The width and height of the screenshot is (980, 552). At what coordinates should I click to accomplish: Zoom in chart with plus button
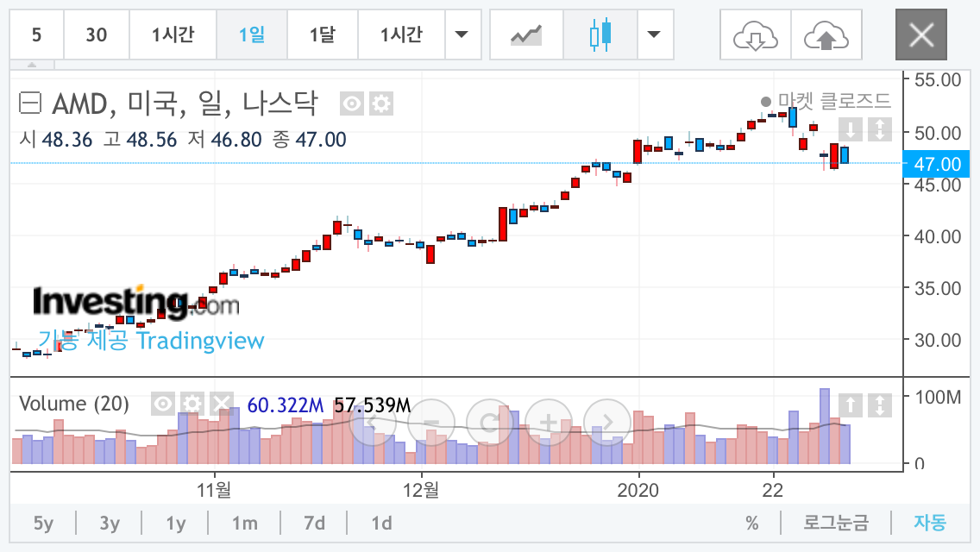[548, 423]
